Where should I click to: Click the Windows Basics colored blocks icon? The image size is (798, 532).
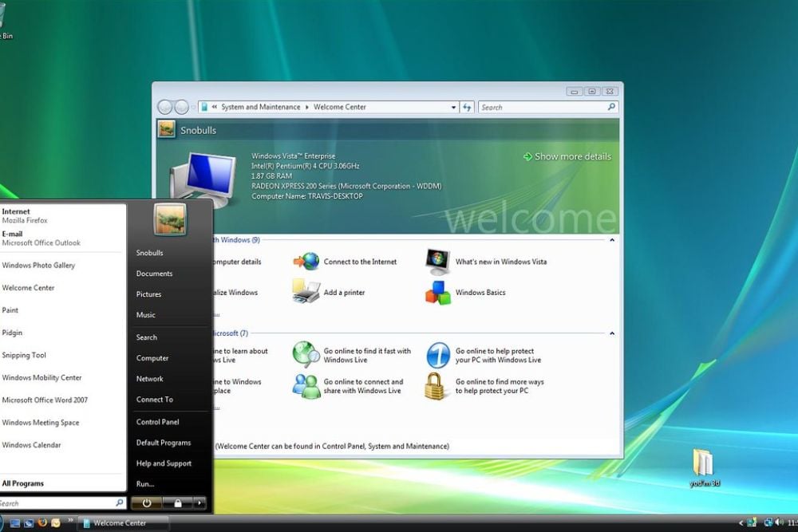[x=437, y=292]
